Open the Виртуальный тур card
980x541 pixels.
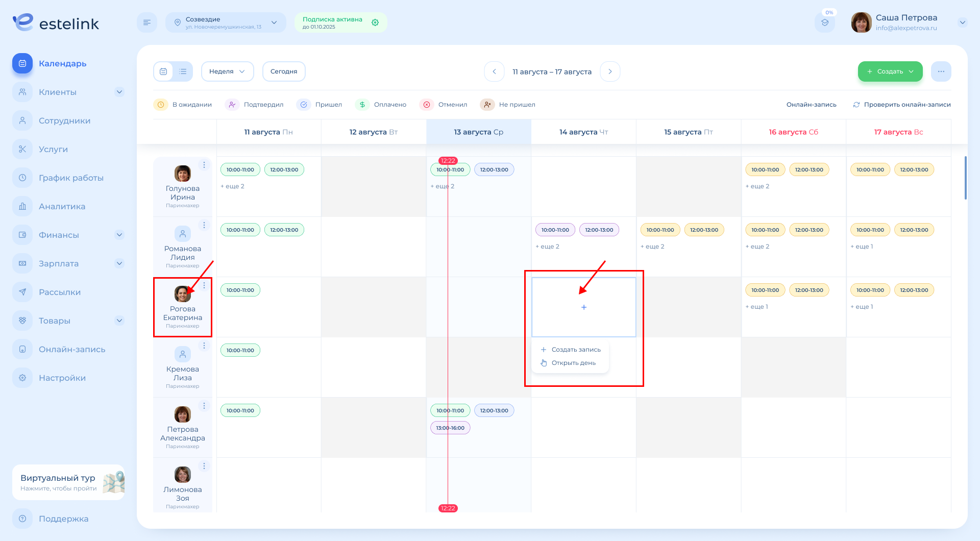click(x=68, y=482)
